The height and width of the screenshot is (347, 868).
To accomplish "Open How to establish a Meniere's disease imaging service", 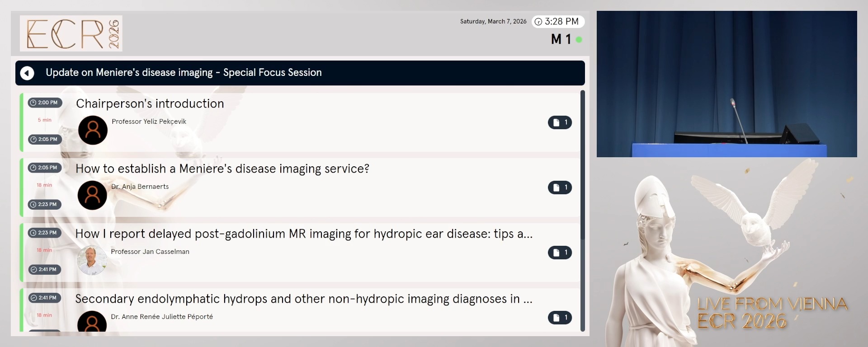I will [x=300, y=188].
